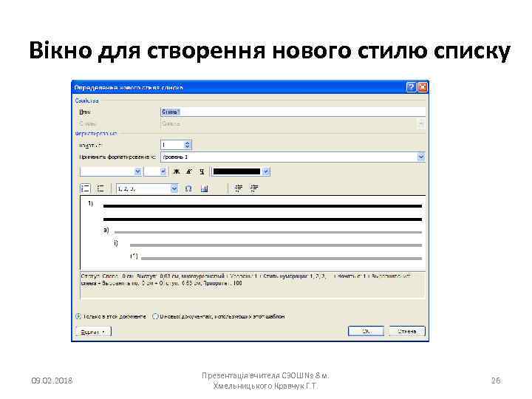Click the preview level 'a)' line
Viewport: 532px width, 399px height.
pyautogui.click(x=262, y=231)
